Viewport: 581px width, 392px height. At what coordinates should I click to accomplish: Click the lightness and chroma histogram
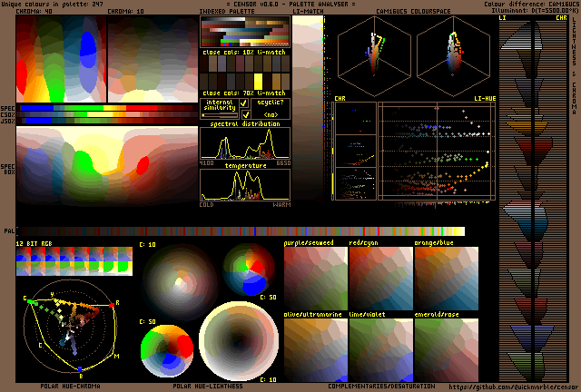[x=534, y=200]
